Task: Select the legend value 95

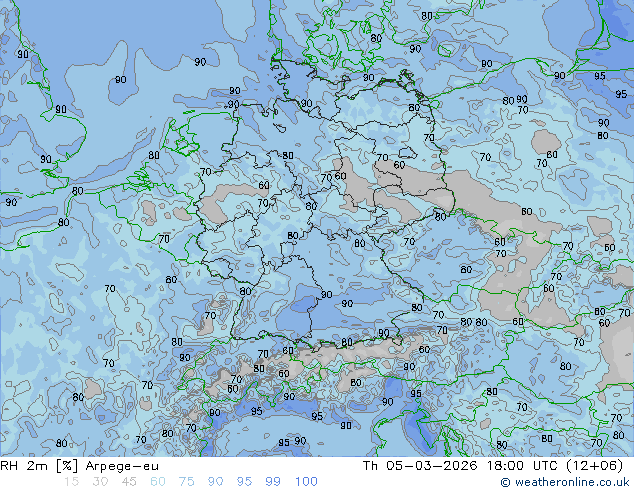Action: click(x=244, y=482)
